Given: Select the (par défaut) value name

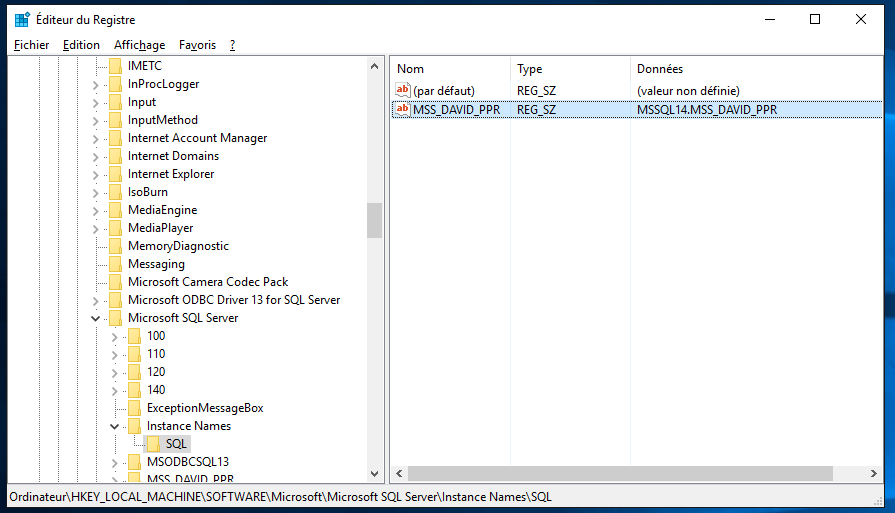Looking at the screenshot, I should click(x=444, y=91).
